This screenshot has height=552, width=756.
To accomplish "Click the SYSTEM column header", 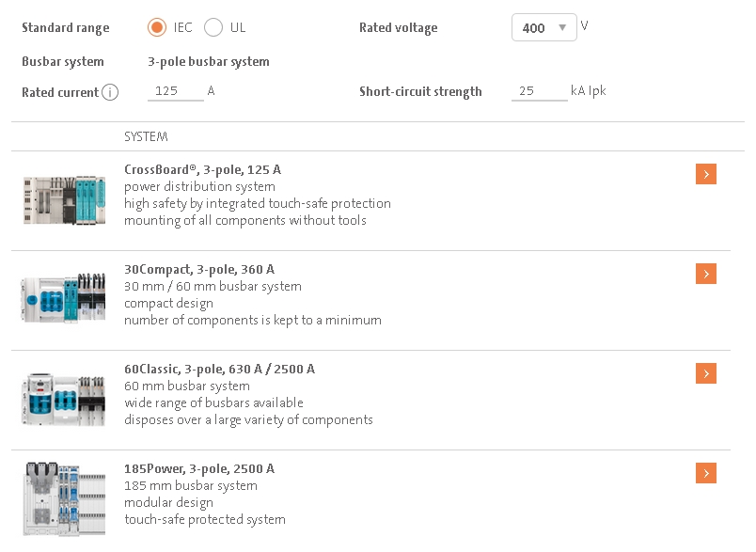I will coord(146,137).
